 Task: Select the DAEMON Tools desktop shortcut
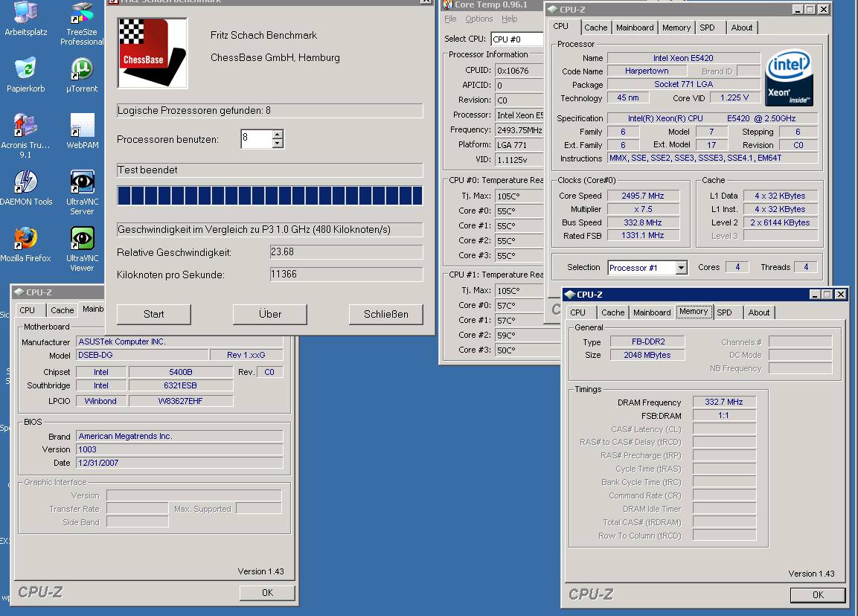[26, 187]
